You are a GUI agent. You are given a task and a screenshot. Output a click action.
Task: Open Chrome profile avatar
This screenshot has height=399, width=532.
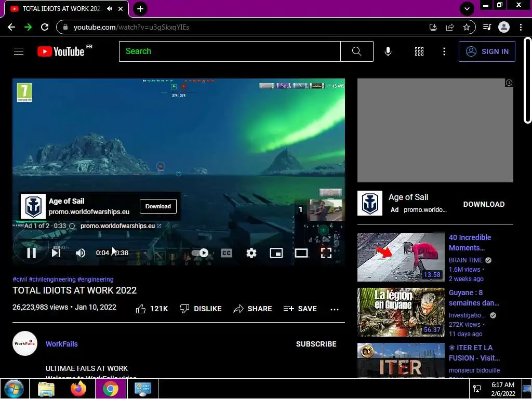coord(504,27)
